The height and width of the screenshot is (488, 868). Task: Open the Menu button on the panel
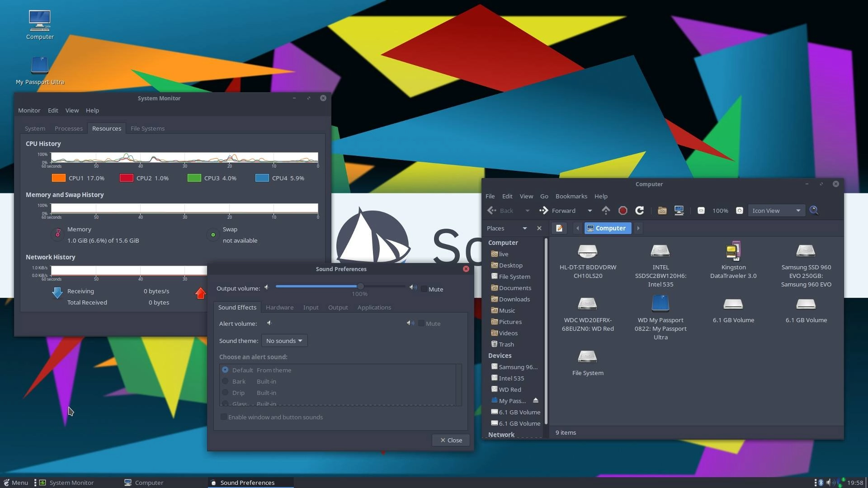15,483
